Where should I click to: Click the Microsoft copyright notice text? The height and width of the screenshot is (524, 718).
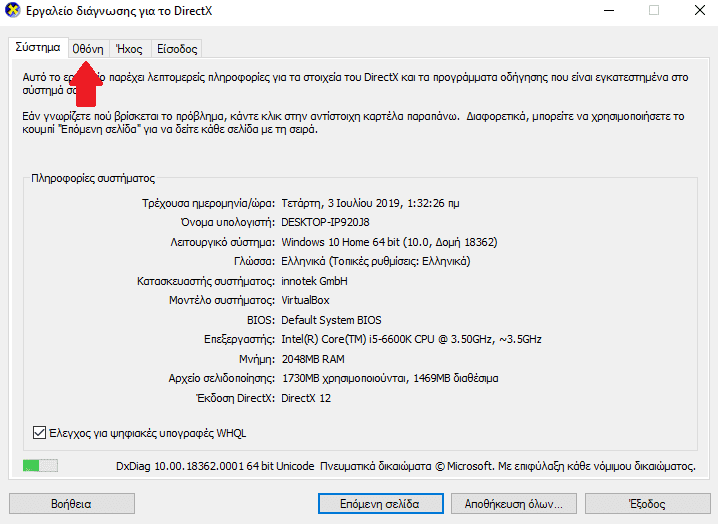click(x=508, y=466)
